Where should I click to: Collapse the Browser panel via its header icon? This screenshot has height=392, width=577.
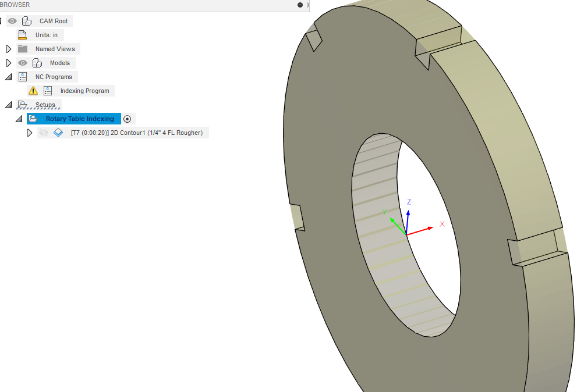click(x=300, y=5)
